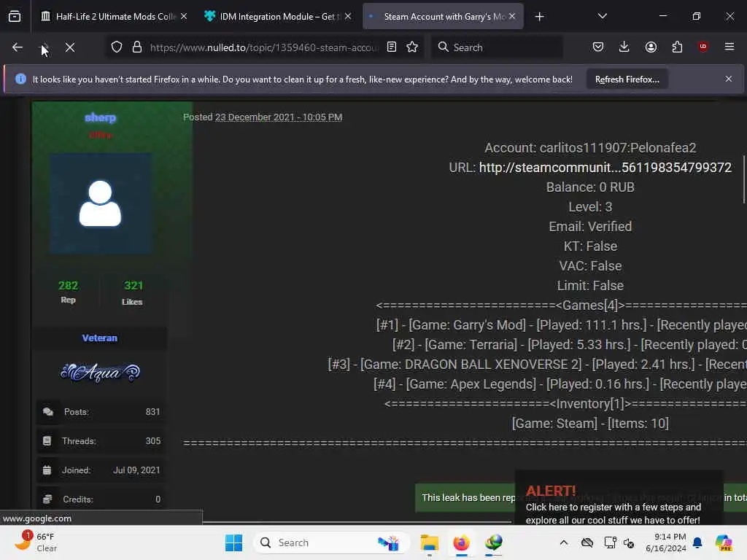Open the notifications bell icon
Screen dimensions: 747x560
697,542
